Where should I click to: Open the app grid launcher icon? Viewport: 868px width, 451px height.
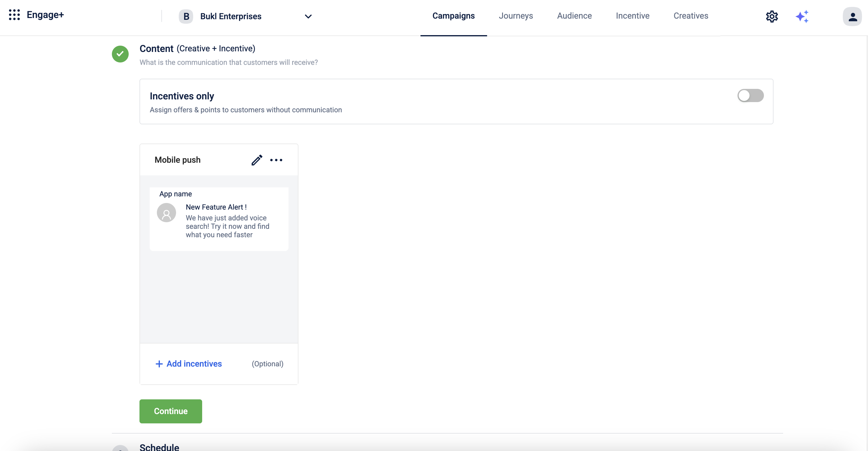(14, 15)
